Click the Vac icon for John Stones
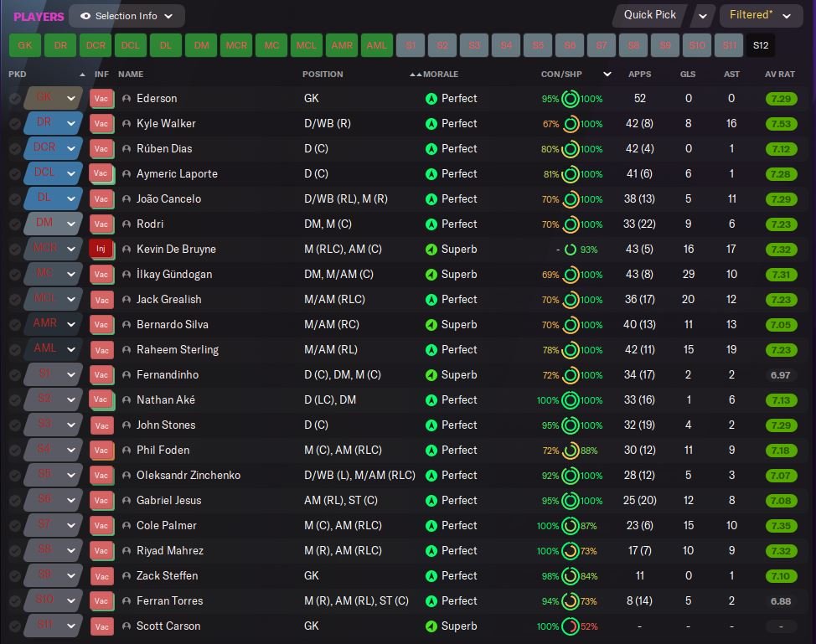 coord(101,425)
